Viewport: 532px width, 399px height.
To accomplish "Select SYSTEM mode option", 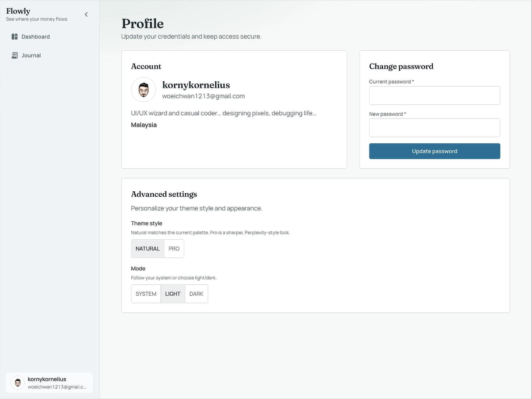I will (146, 293).
